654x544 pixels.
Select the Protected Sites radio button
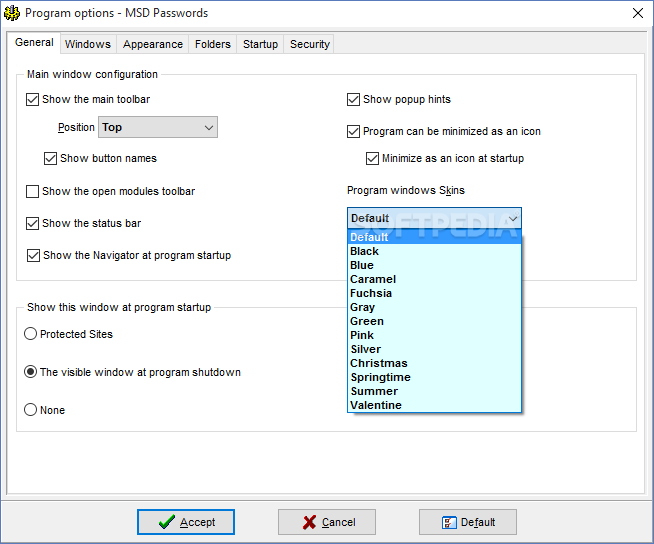click(30, 334)
